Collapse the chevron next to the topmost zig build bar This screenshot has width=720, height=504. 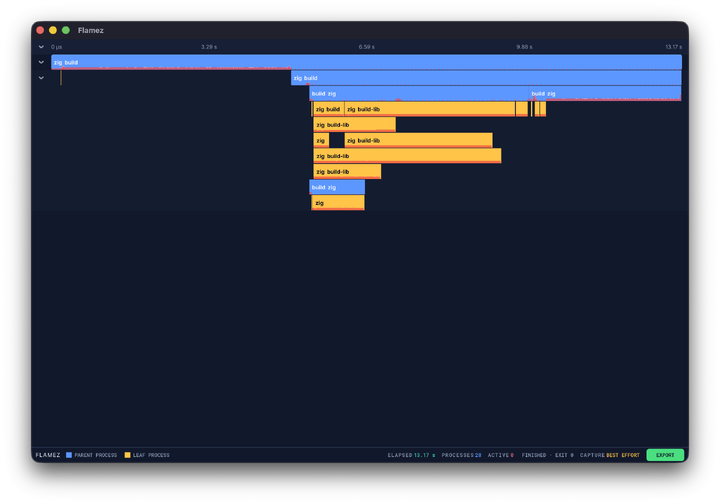(x=41, y=62)
